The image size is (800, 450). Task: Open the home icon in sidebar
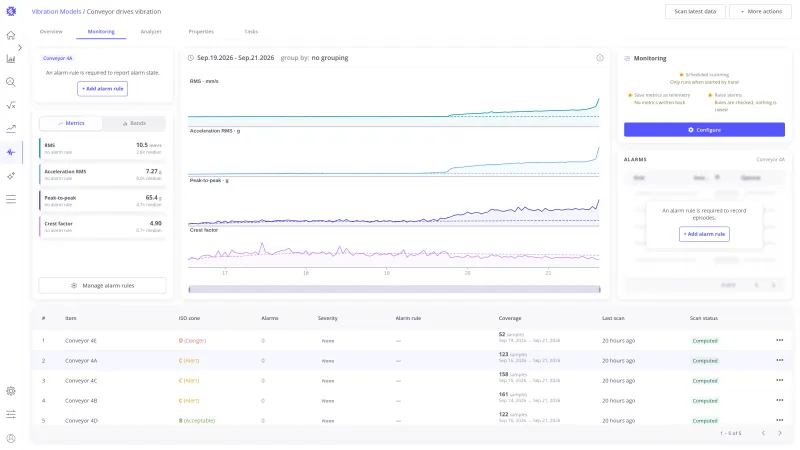coord(11,35)
